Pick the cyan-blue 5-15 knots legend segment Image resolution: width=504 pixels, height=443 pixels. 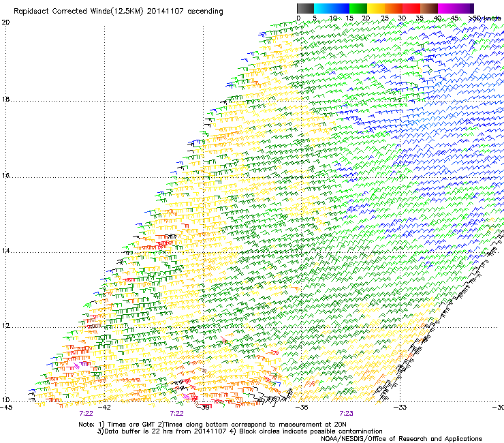[332, 8]
